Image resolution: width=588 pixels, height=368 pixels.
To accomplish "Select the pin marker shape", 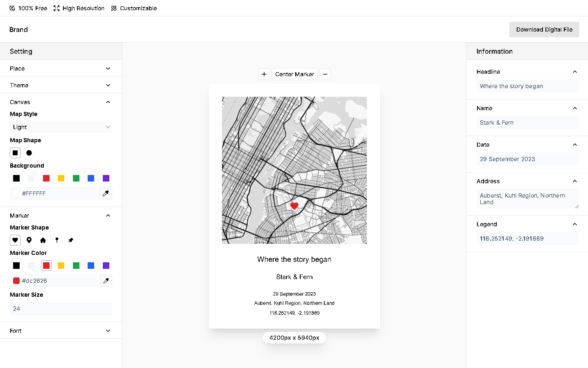I will 29,240.
